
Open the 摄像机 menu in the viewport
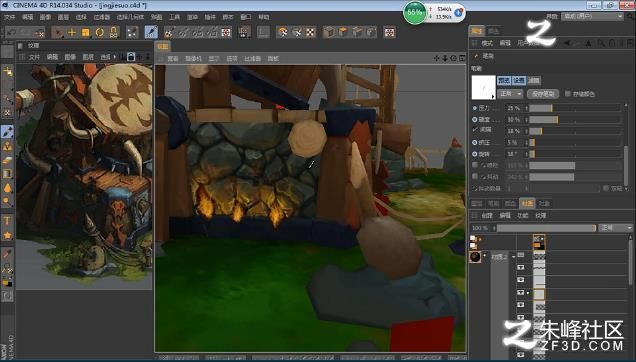[x=193, y=59]
